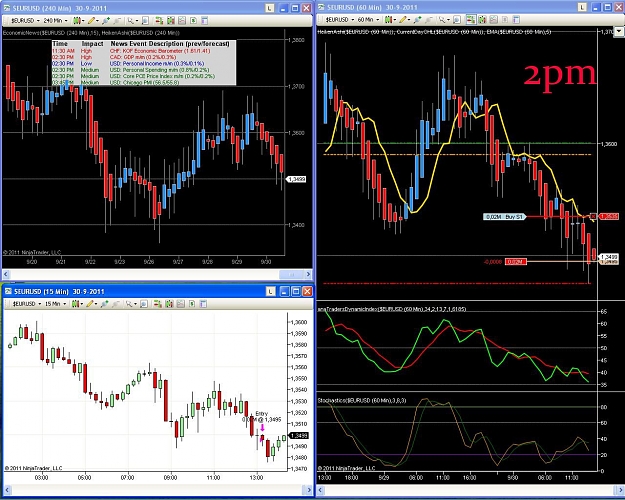
Task: Minimize the 240 Min chart window
Action: [x=284, y=8]
